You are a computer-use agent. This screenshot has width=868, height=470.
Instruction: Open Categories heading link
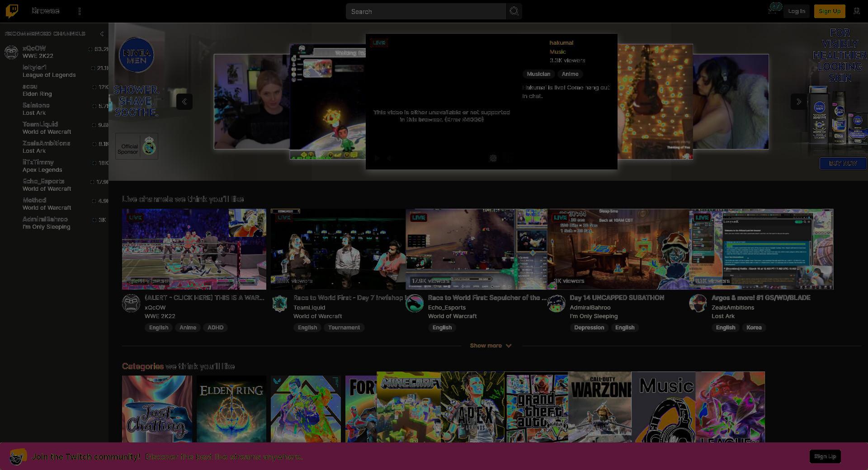tap(143, 367)
